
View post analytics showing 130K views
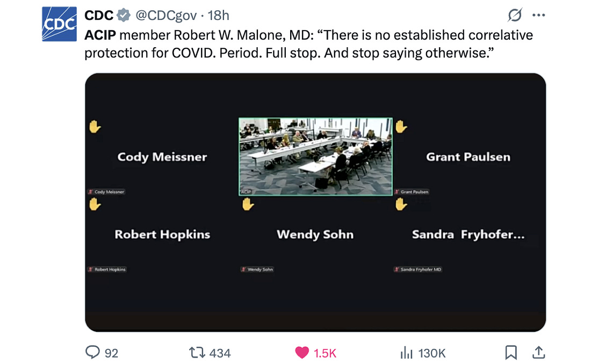407,352
